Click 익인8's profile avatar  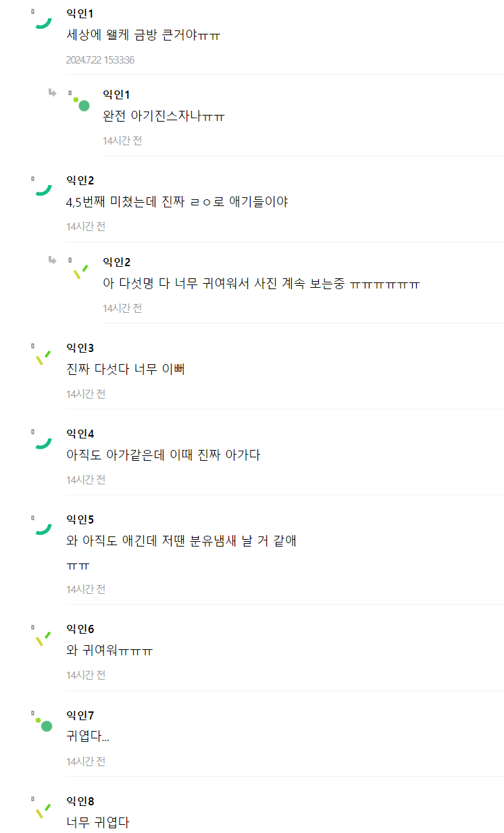tap(43, 809)
